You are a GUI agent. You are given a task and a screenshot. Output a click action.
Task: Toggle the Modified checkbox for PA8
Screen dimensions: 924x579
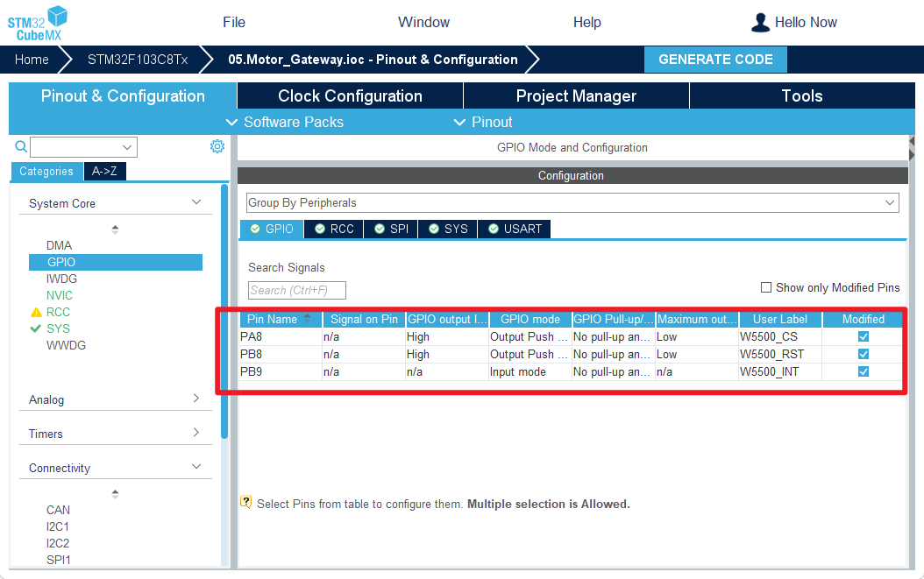coord(864,336)
